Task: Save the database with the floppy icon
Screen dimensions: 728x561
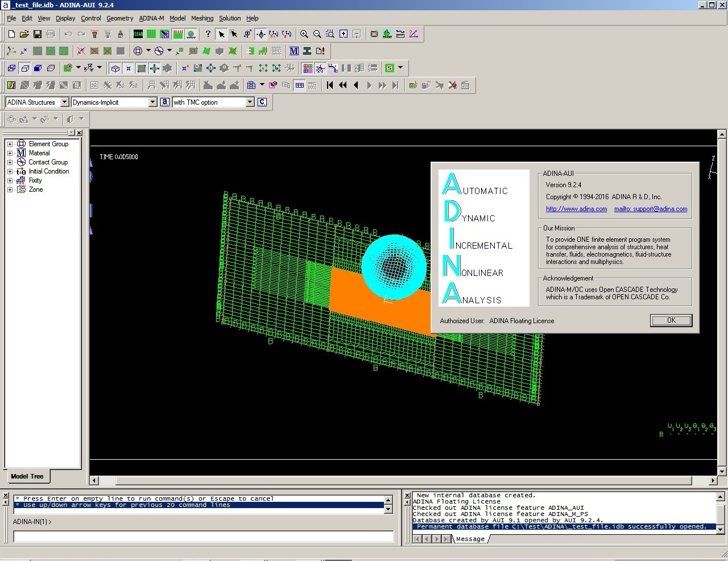Action: tap(37, 34)
